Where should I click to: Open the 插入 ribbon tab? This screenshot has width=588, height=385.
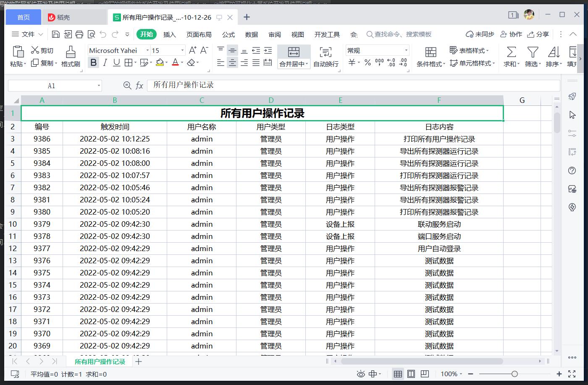coord(169,34)
